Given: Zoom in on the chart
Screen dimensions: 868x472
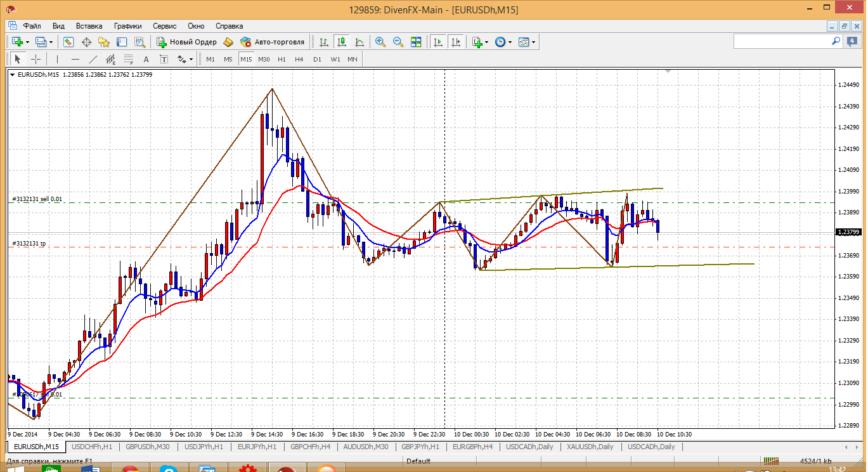Looking at the screenshot, I should coord(380,42).
